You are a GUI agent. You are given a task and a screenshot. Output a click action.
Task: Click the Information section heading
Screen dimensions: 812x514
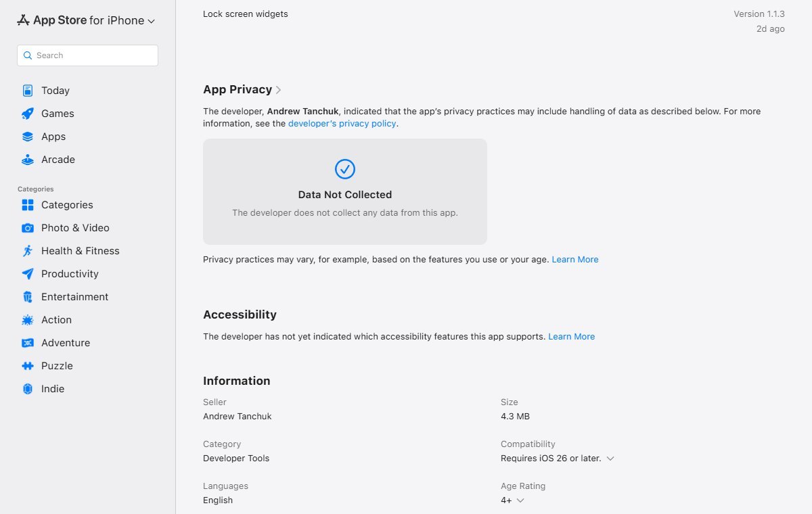[x=237, y=381]
